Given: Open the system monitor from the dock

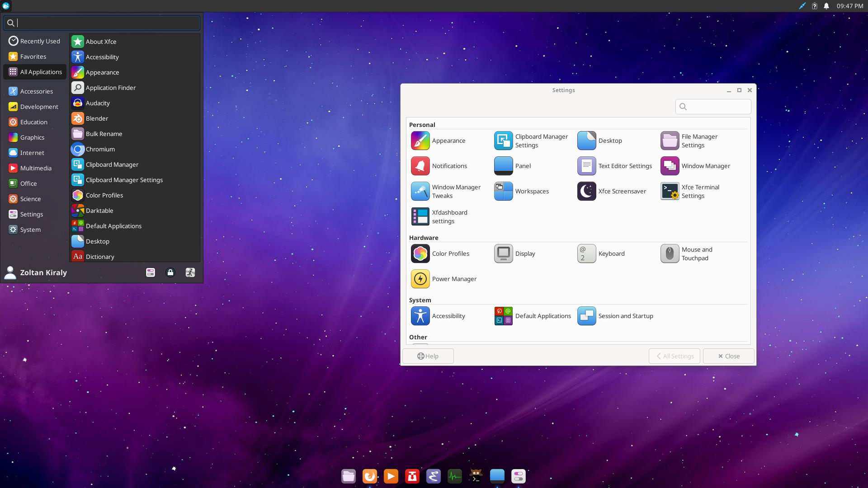Looking at the screenshot, I should point(455,476).
